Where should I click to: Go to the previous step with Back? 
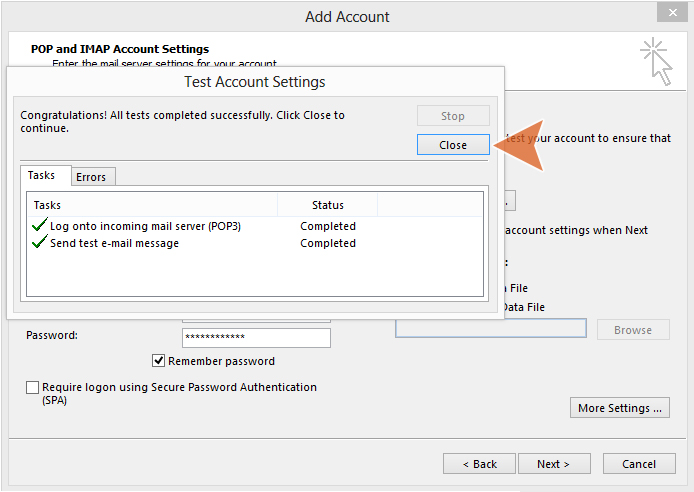479,464
